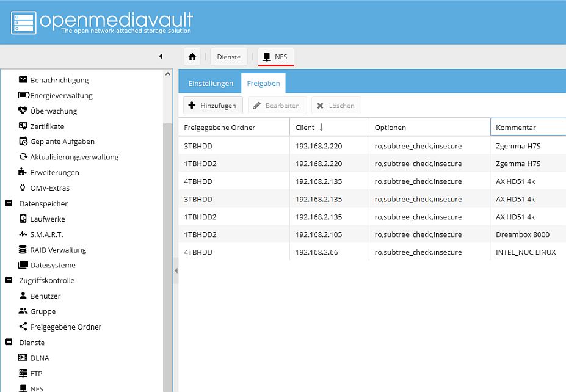Select the Überwachung heartbeat icon

(23, 111)
